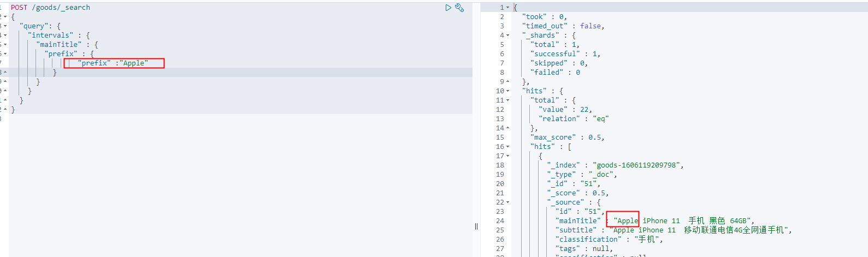Click the "total" : 1 line under _shards
The height and width of the screenshot is (257, 868).
point(555,45)
